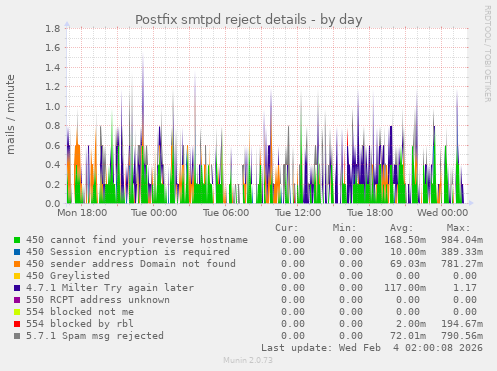497x371 pixels.
Task: Click the Avg value 168.50m
Action: 405,240
